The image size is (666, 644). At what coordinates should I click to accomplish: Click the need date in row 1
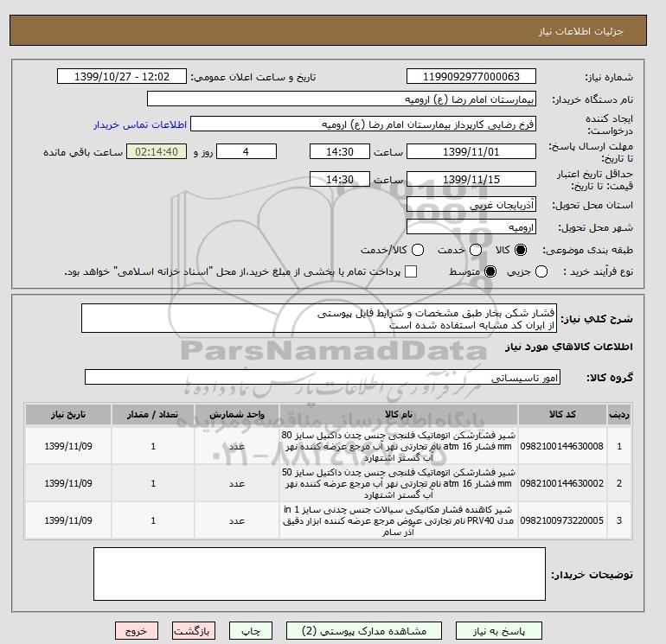68,446
